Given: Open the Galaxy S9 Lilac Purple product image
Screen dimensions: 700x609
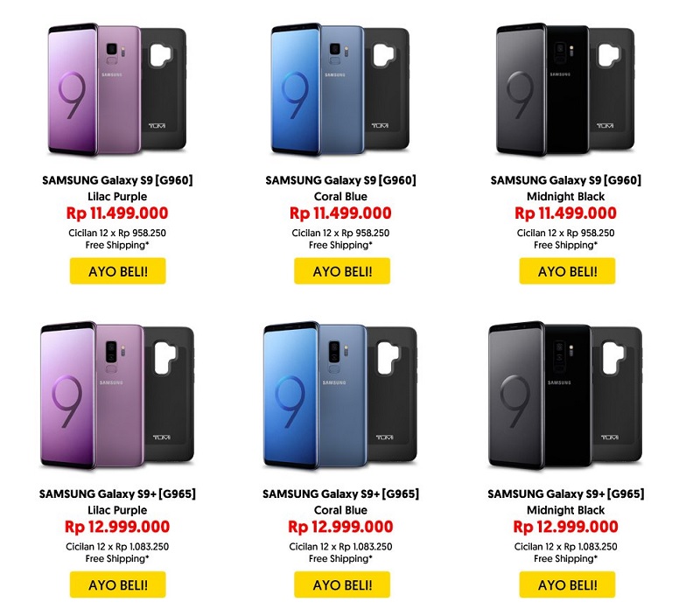Looking at the screenshot, I should click(x=117, y=90).
